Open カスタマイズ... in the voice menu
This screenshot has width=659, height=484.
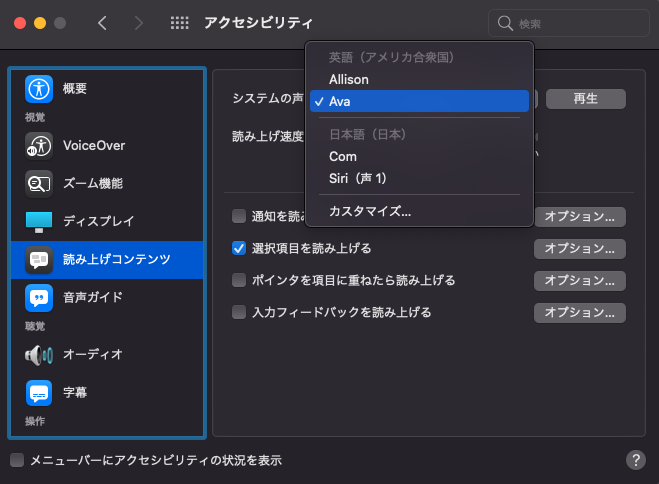(370, 211)
